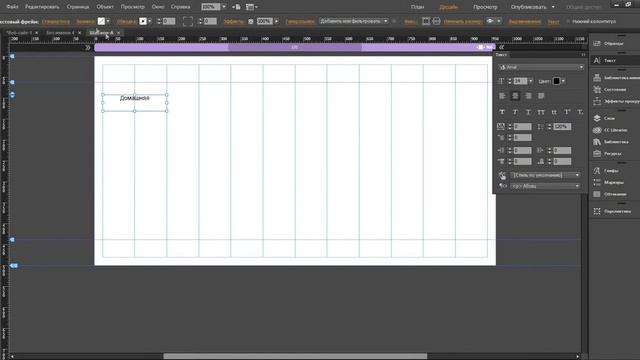Click the stroke color swatch in the control bar

coord(143,21)
